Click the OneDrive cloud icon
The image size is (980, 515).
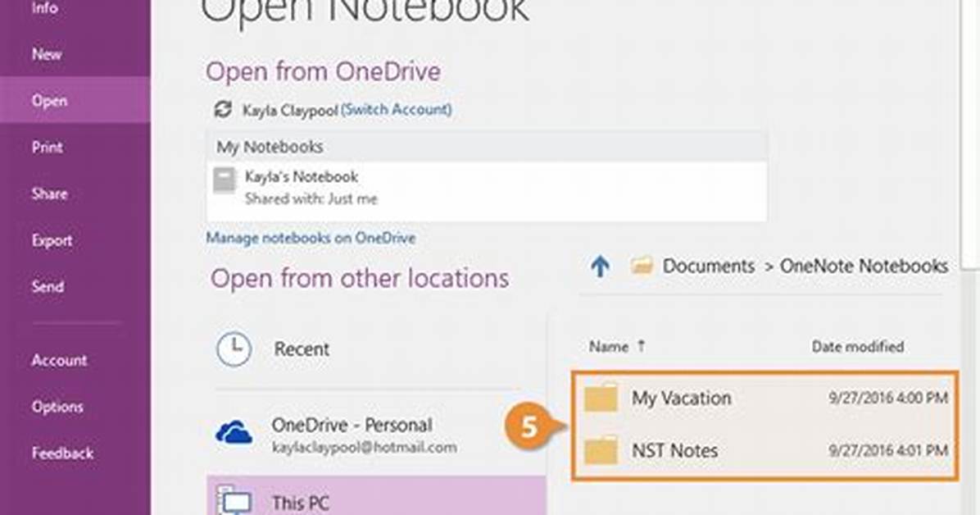click(234, 432)
